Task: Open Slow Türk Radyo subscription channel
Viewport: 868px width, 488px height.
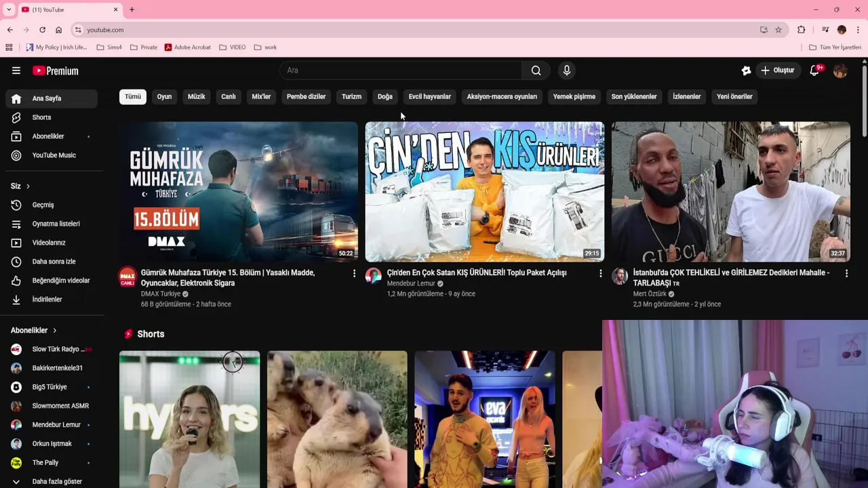Action: (x=52, y=349)
